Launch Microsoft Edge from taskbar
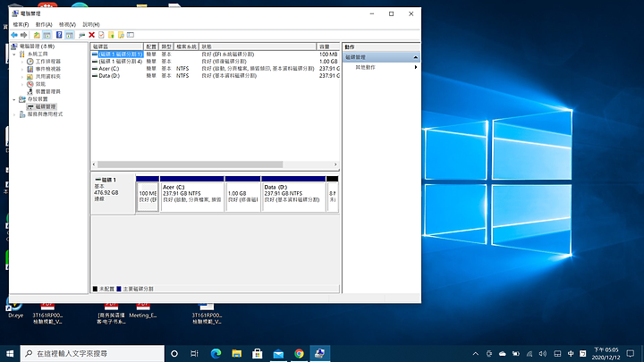This screenshot has width=644, height=362. coord(216,353)
